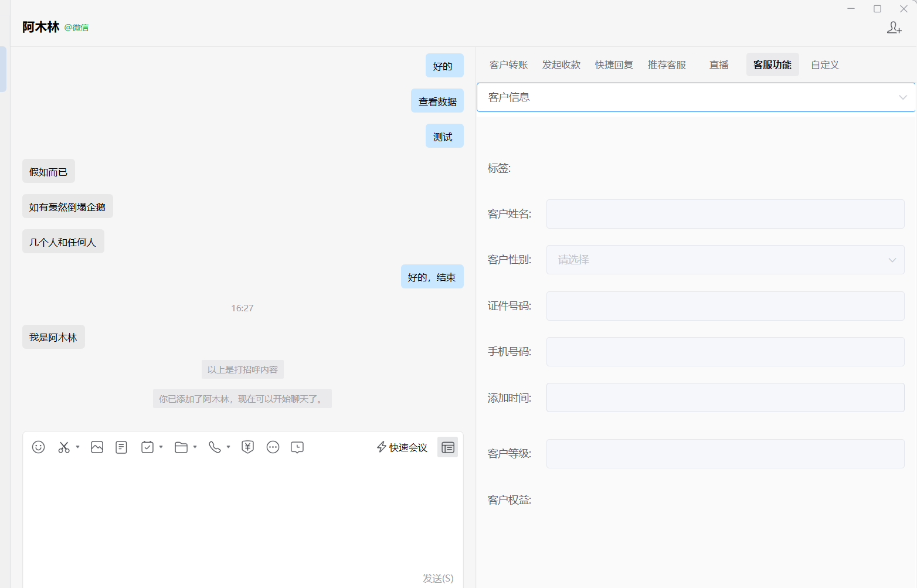Viewport: 917px width, 588px height.
Task: Click the 我是阿木林 message bubble
Action: pyautogui.click(x=53, y=337)
